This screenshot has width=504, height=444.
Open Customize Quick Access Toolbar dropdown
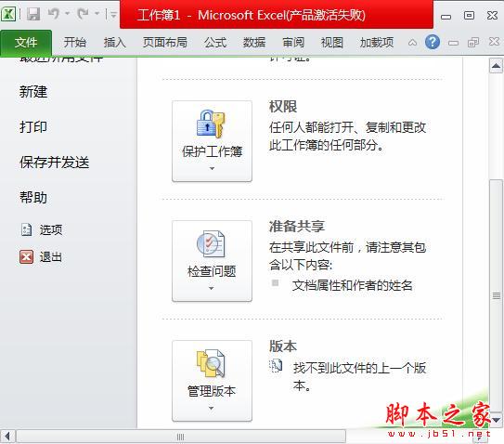pyautogui.click(x=113, y=14)
